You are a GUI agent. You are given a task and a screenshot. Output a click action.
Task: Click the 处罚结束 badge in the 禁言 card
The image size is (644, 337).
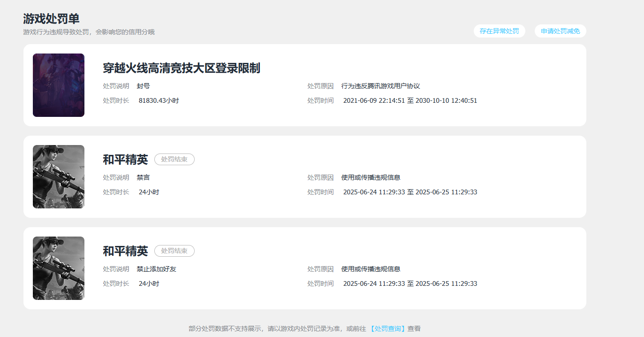(174, 160)
